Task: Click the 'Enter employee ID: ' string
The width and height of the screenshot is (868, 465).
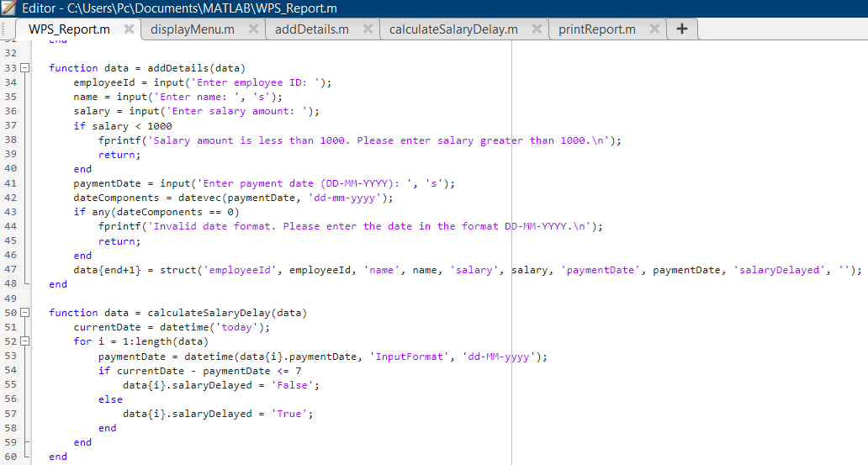Action: pos(255,82)
